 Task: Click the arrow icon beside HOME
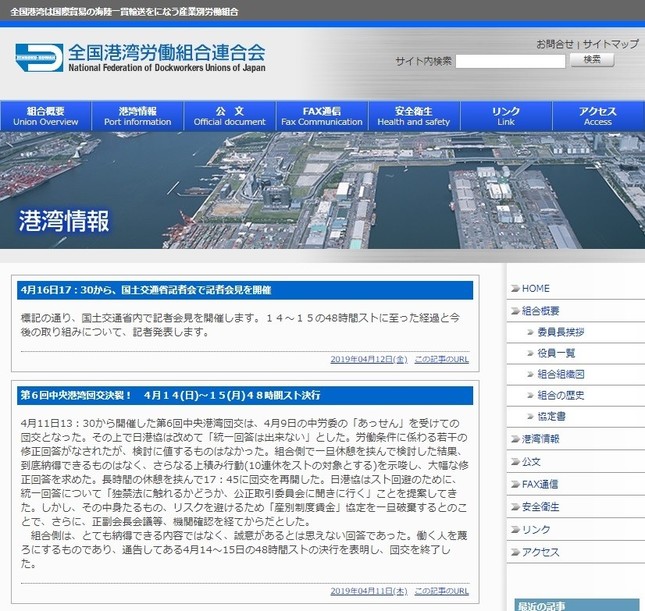tap(514, 288)
